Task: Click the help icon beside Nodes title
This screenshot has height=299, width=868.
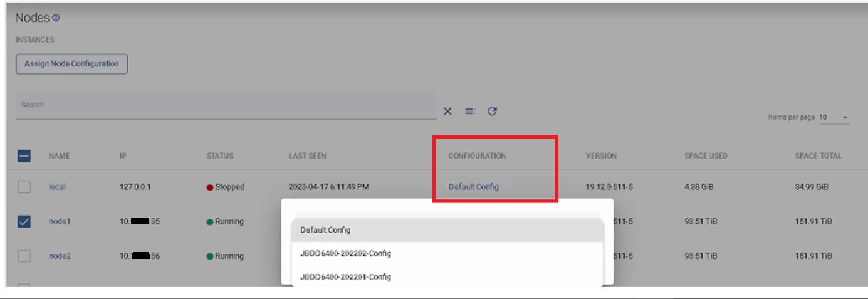Action: click(x=56, y=19)
